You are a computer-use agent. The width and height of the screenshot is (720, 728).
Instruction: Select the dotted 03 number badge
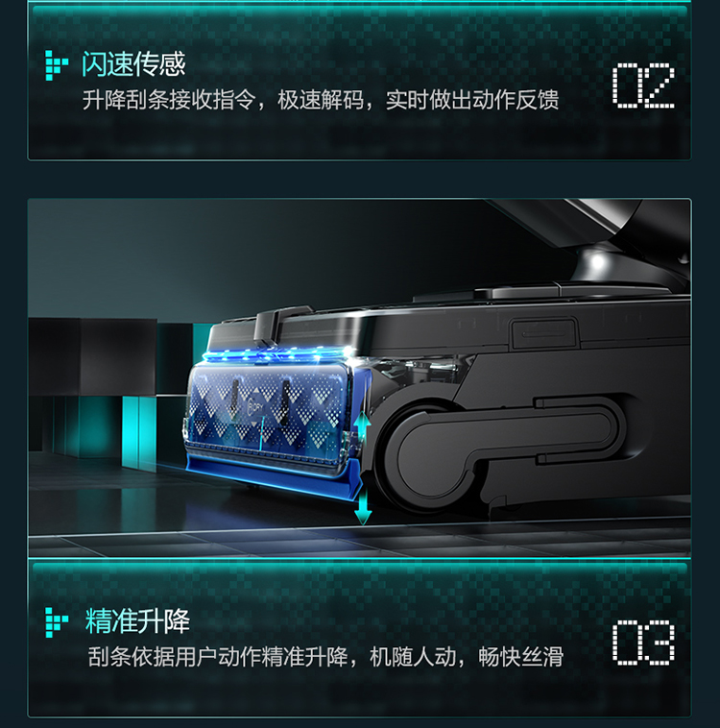tap(643, 643)
